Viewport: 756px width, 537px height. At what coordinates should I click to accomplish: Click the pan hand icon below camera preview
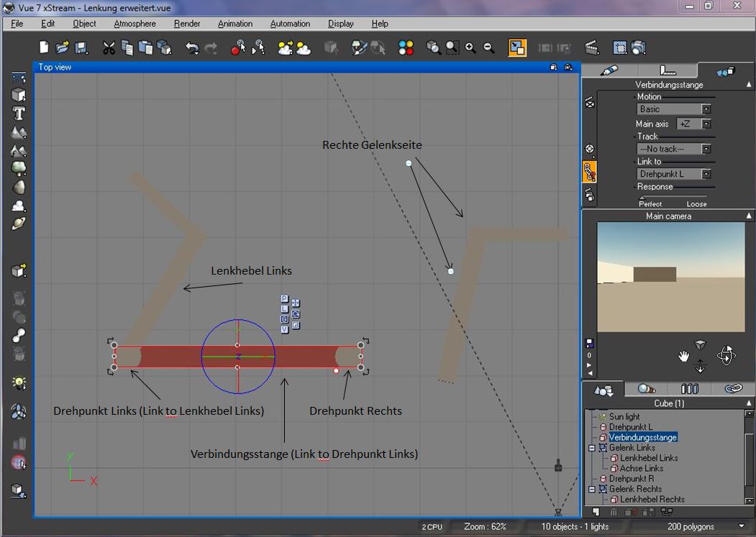pos(683,356)
